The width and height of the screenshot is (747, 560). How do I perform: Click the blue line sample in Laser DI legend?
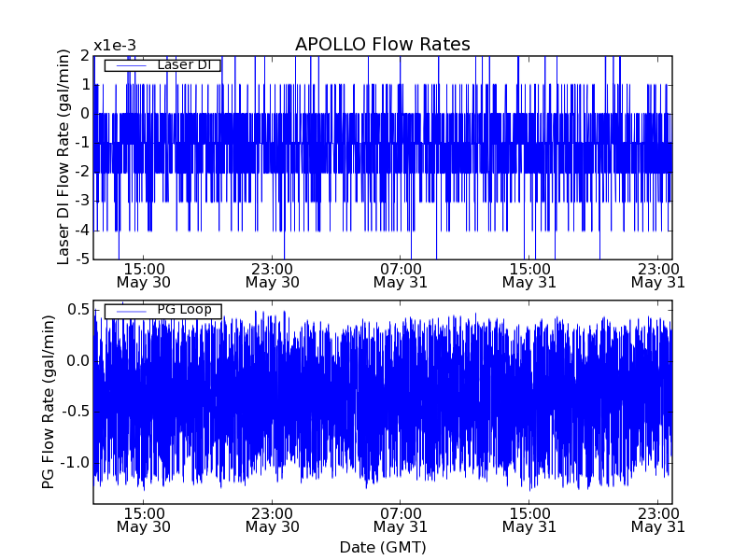[130, 65]
